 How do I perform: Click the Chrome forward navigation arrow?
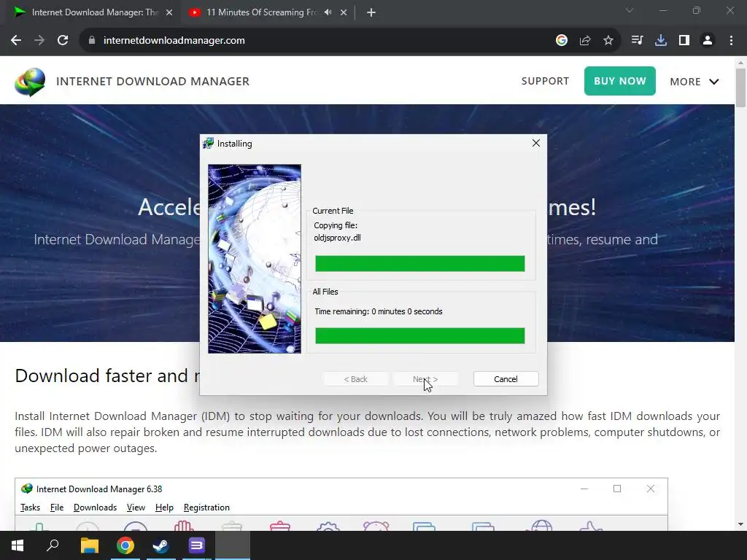39,41
